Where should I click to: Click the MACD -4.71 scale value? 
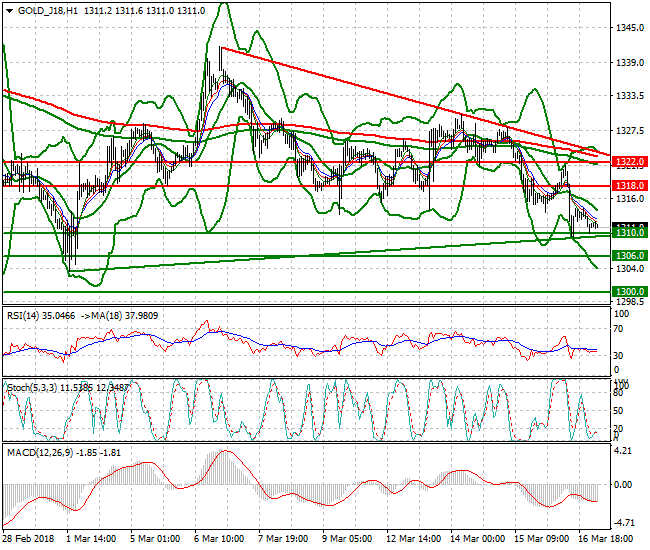click(623, 523)
